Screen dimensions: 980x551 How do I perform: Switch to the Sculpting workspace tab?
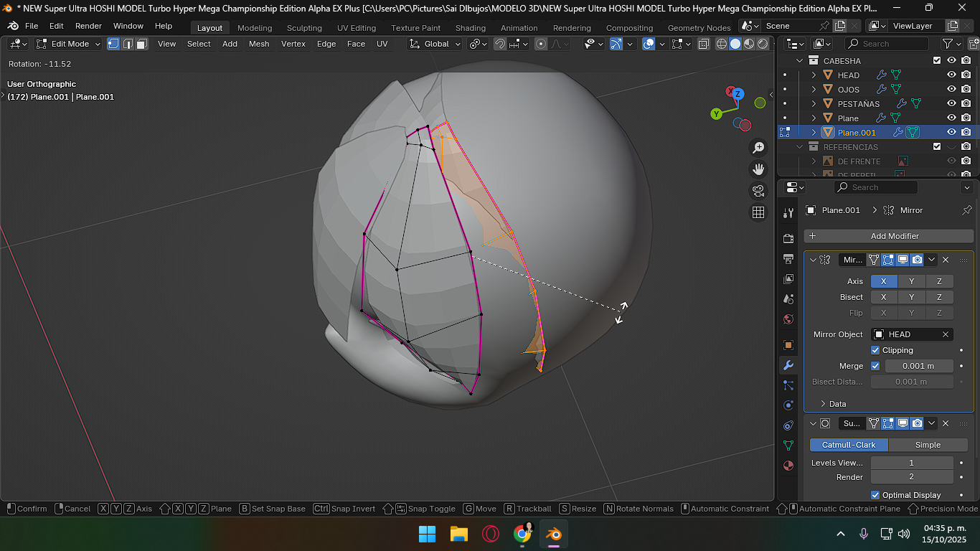pyautogui.click(x=304, y=28)
